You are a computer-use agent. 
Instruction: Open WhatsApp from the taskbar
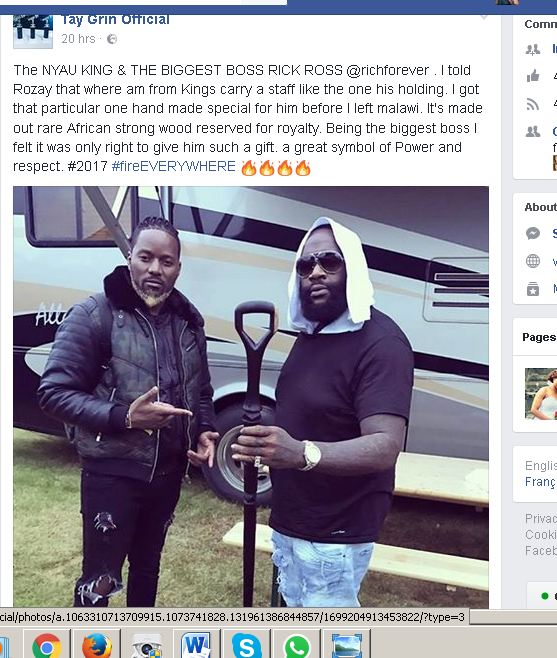tap(297, 645)
